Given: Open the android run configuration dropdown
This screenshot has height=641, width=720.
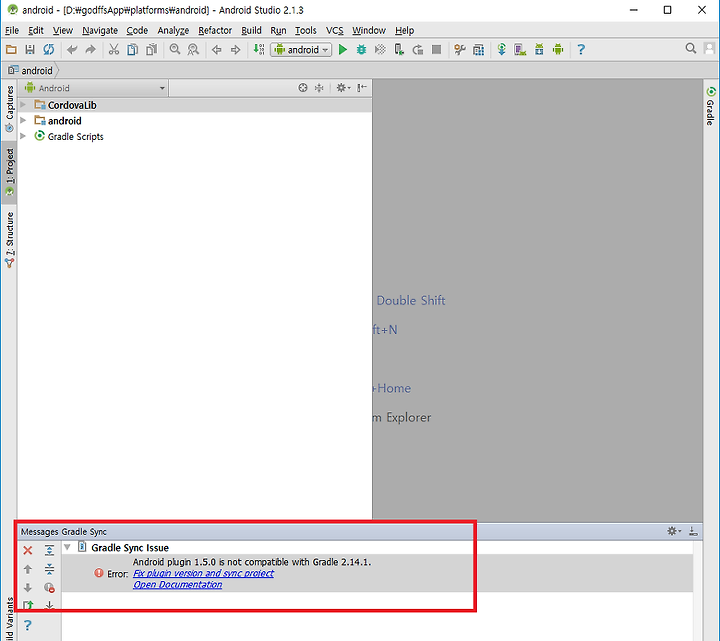Looking at the screenshot, I should pos(301,50).
